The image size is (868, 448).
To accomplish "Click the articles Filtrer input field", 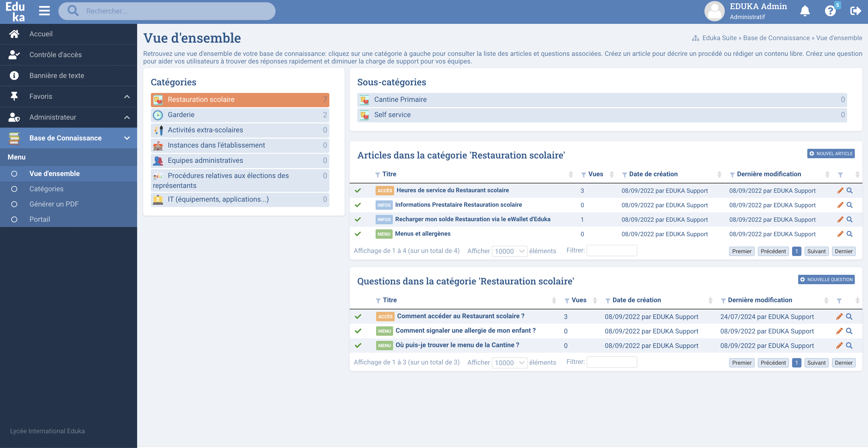I will pos(612,250).
